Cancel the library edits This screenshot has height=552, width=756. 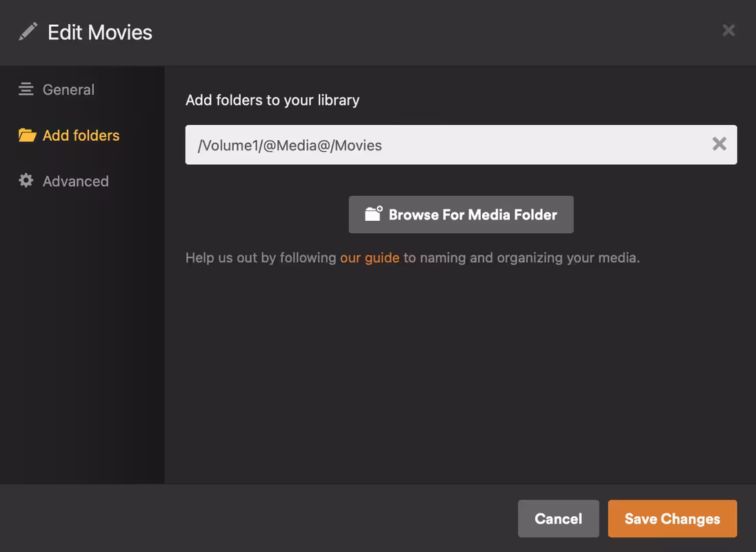558,519
